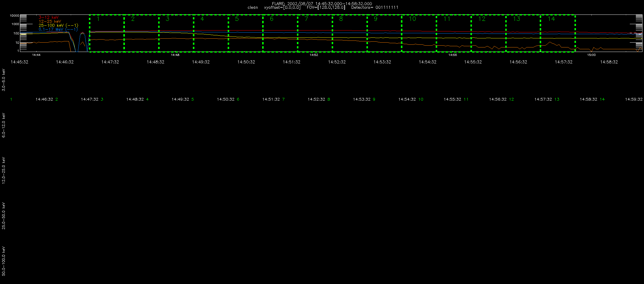
Task: Choose interval marker 12 in the light curve plot
Action: (482, 19)
